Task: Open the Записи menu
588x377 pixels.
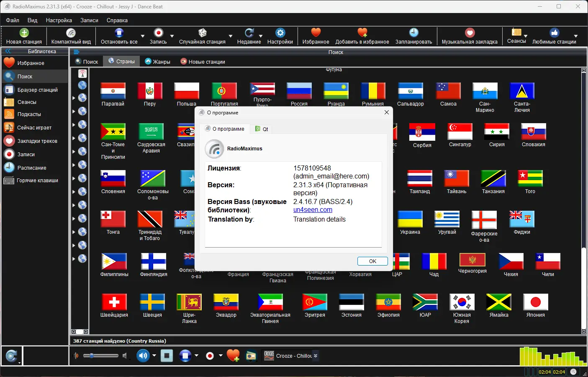Action: (89, 20)
